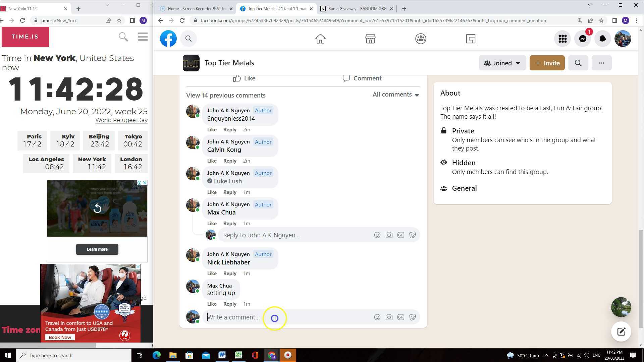The image size is (644, 362).
Task: Open Facebook apps grid menu
Action: click(x=562, y=39)
